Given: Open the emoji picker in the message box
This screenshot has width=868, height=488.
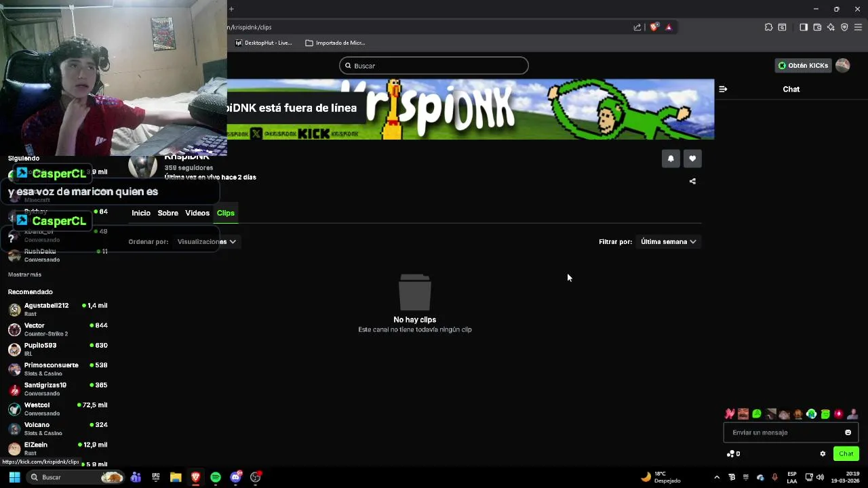Looking at the screenshot, I should tap(848, 432).
